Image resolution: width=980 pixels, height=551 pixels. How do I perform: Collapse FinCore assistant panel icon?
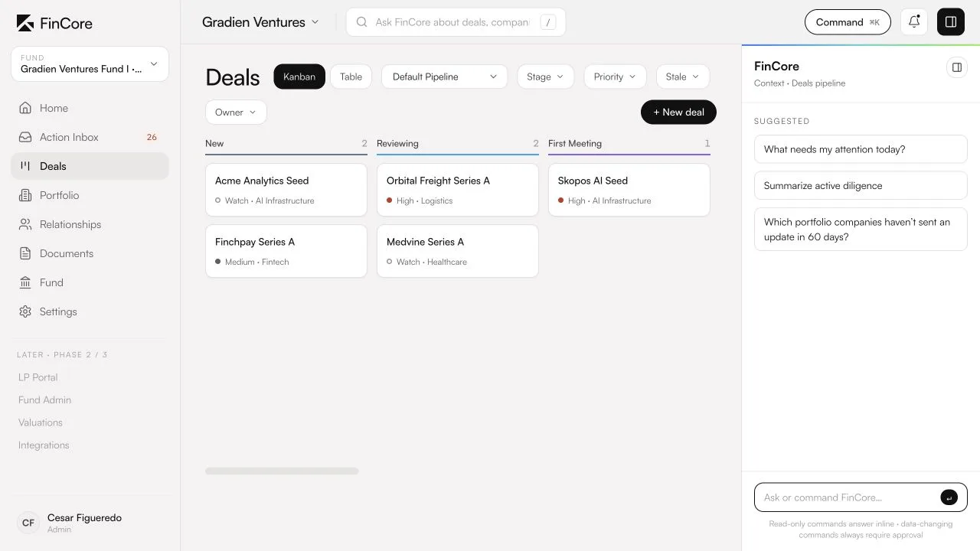point(957,67)
